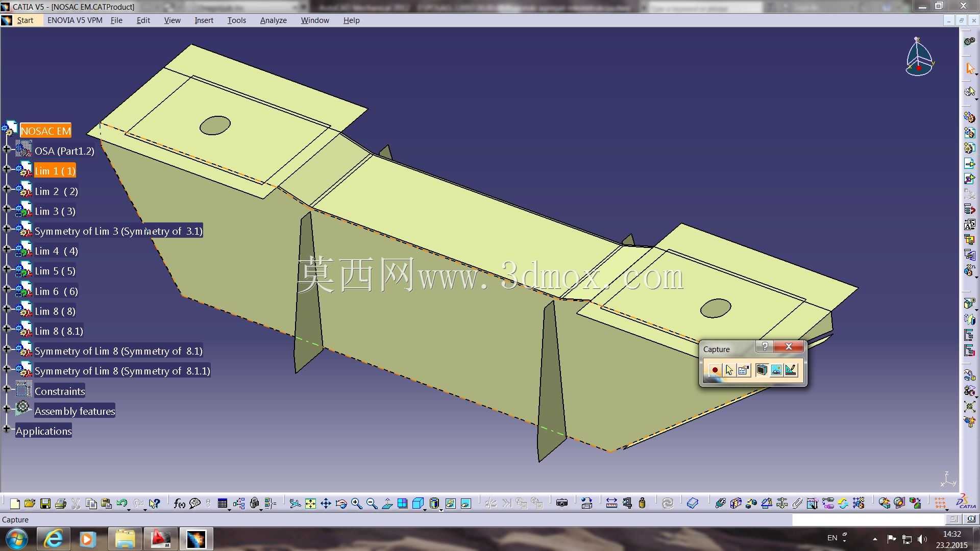Expand the OSA (Part1.2) tree node
This screenshot has width=980, height=551.
tap(7, 149)
